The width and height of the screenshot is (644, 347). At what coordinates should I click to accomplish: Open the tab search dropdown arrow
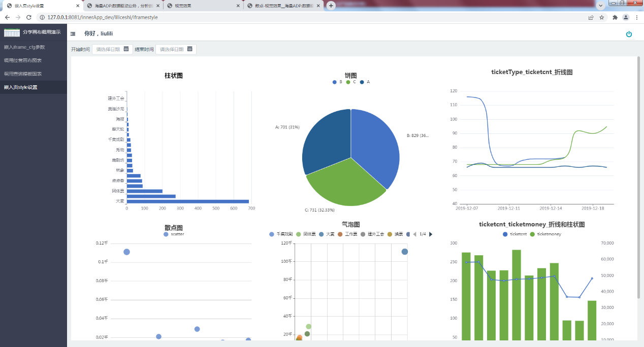[601, 5]
